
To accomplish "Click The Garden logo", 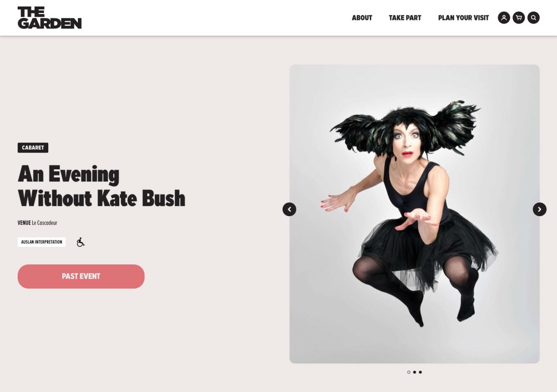I will (x=50, y=18).
